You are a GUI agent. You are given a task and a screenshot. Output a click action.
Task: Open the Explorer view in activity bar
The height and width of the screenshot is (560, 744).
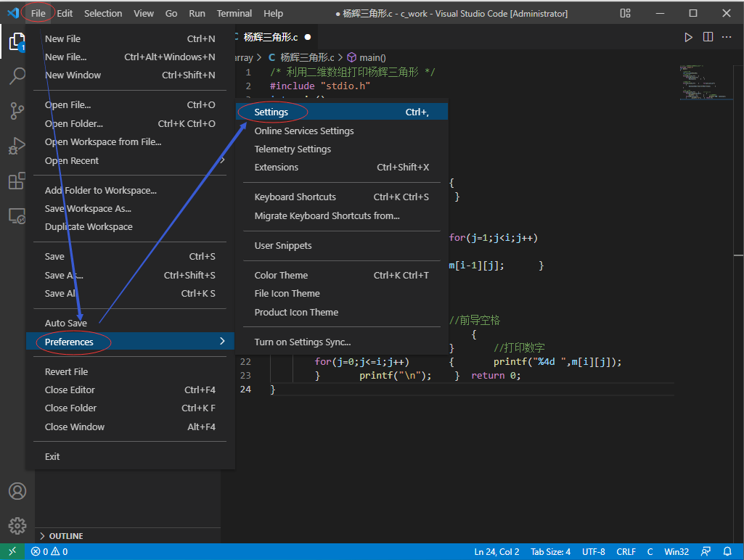[x=17, y=42]
